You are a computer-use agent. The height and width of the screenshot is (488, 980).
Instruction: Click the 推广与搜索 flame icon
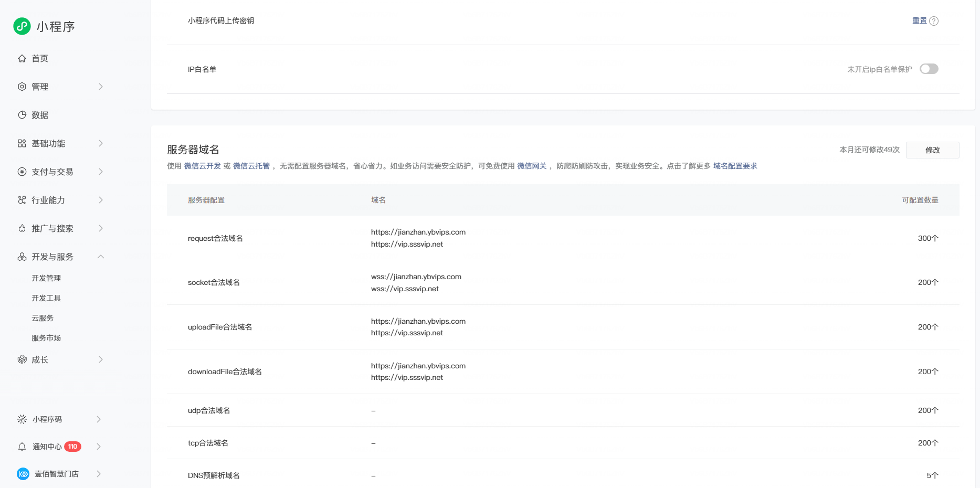(22, 228)
